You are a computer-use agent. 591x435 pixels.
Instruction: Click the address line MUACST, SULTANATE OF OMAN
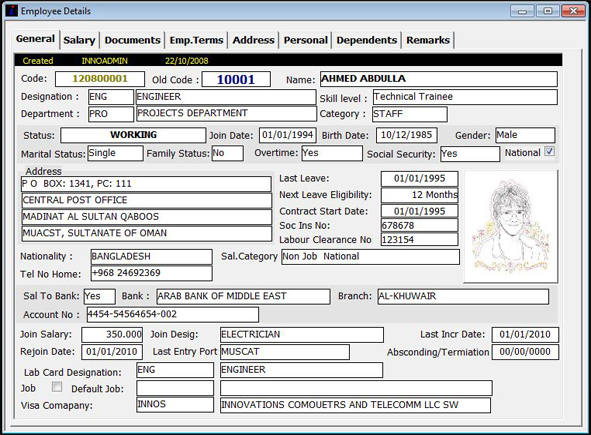point(146,233)
